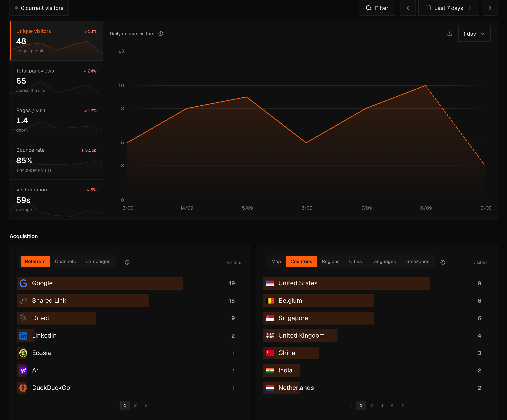Open page 2 of referrers list
Viewport: 507px width, 420px height.
[135, 406]
